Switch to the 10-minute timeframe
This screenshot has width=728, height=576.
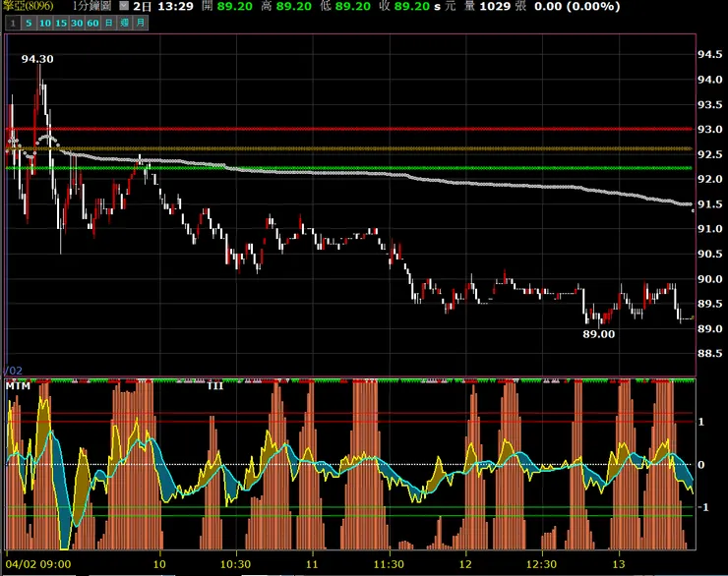45,23
